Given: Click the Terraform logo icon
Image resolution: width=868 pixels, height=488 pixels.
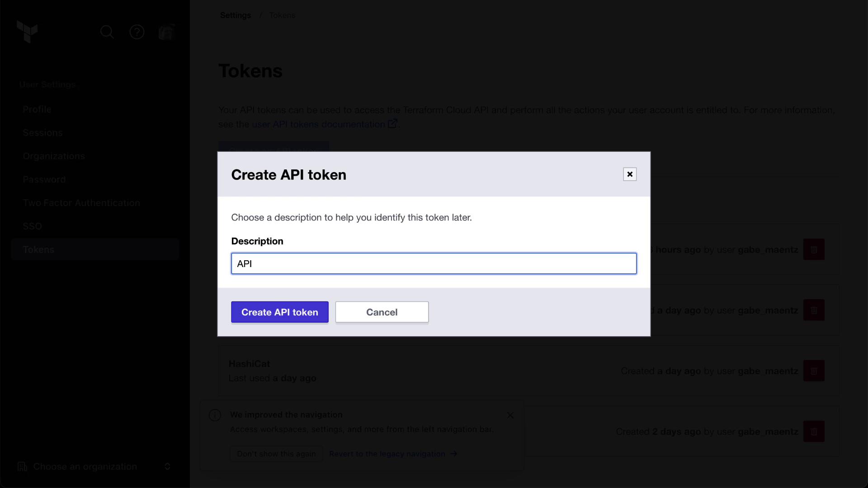Looking at the screenshot, I should 27,32.
